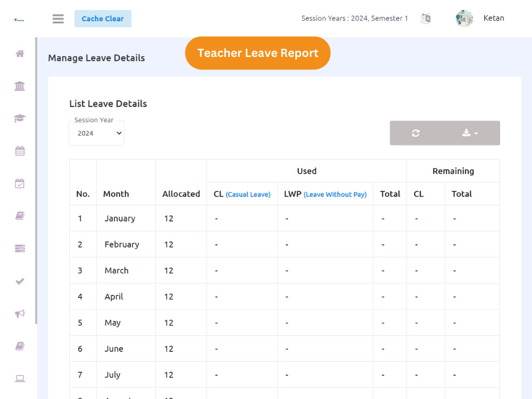Click the book icon in the sidebar
The width and height of the screenshot is (532, 399).
click(x=20, y=215)
